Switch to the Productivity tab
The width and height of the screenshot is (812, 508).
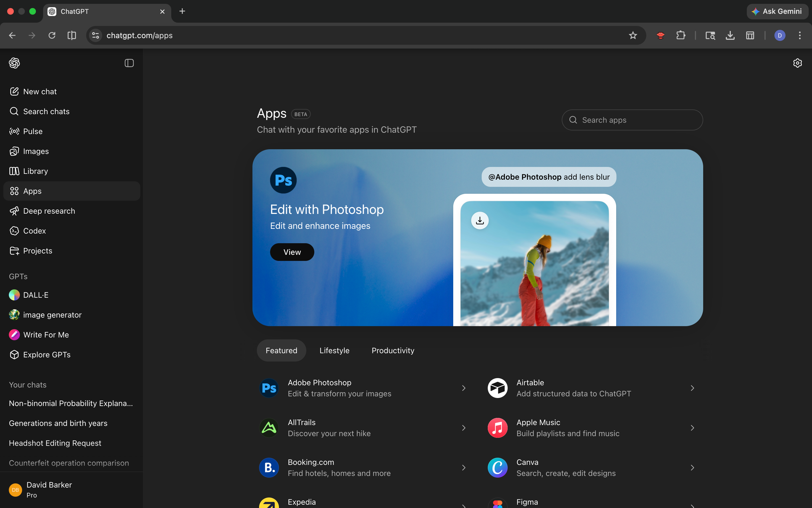pyautogui.click(x=393, y=350)
